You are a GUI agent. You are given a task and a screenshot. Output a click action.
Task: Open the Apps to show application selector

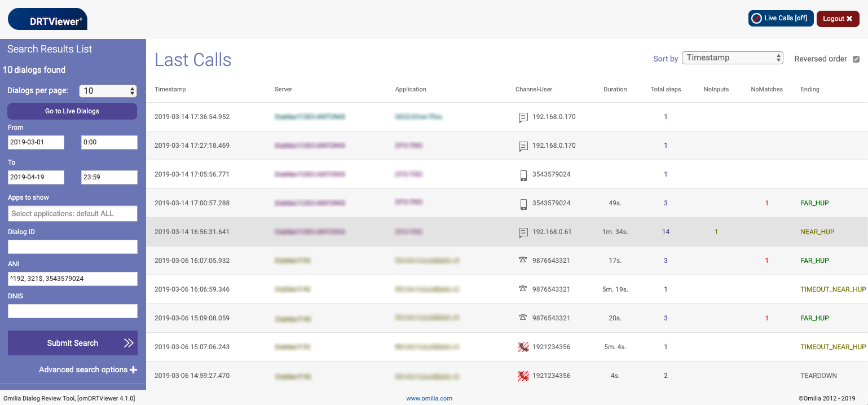tap(72, 213)
